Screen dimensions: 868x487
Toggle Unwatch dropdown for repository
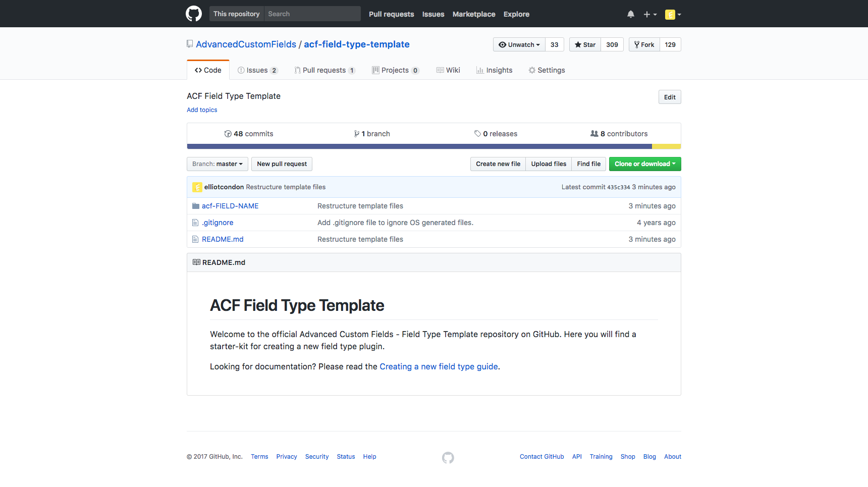click(x=519, y=44)
